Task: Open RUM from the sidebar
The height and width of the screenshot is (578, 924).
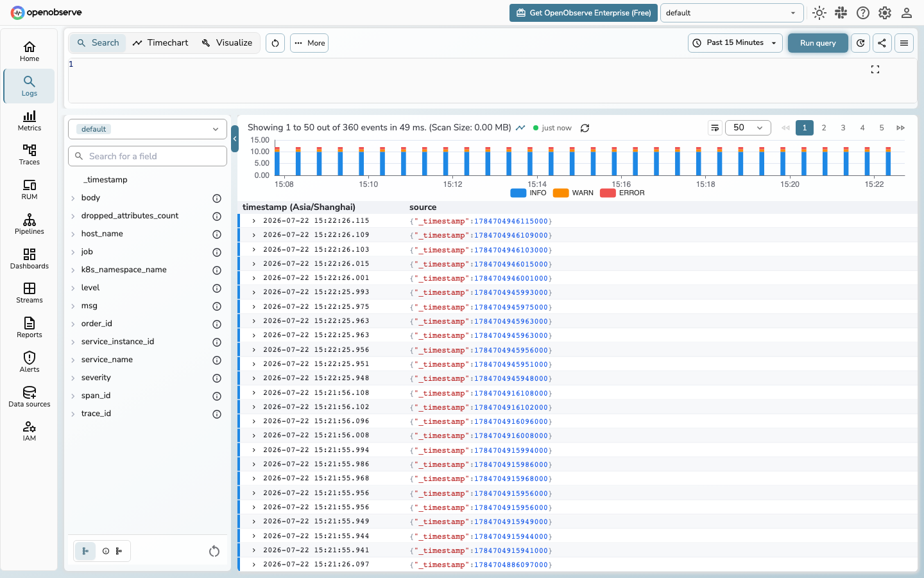Action: click(x=30, y=189)
